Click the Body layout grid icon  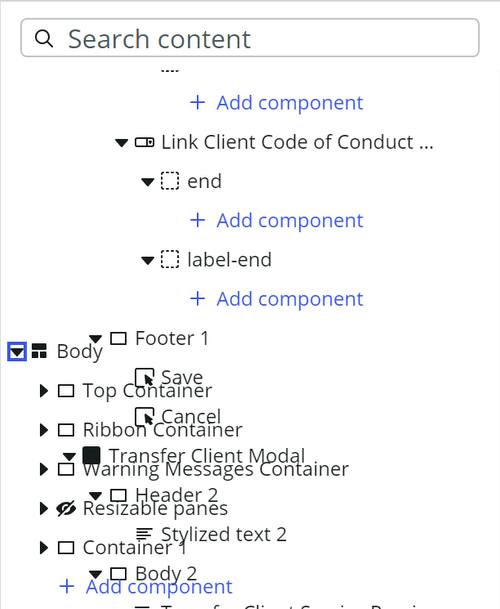39,351
